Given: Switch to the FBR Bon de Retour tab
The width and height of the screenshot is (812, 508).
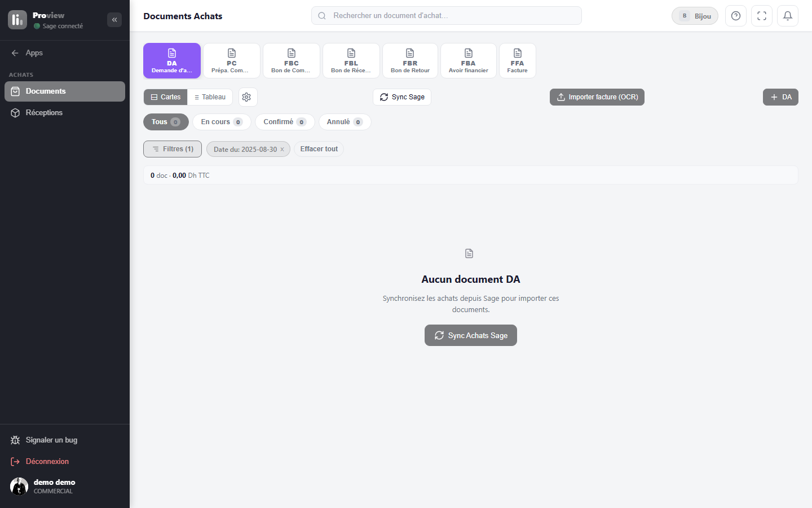Looking at the screenshot, I should point(410,60).
